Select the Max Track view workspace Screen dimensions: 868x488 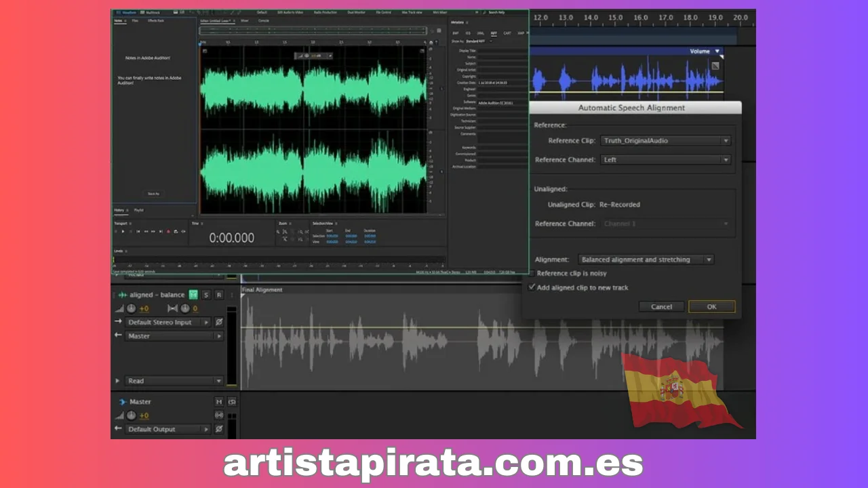pyautogui.click(x=412, y=13)
